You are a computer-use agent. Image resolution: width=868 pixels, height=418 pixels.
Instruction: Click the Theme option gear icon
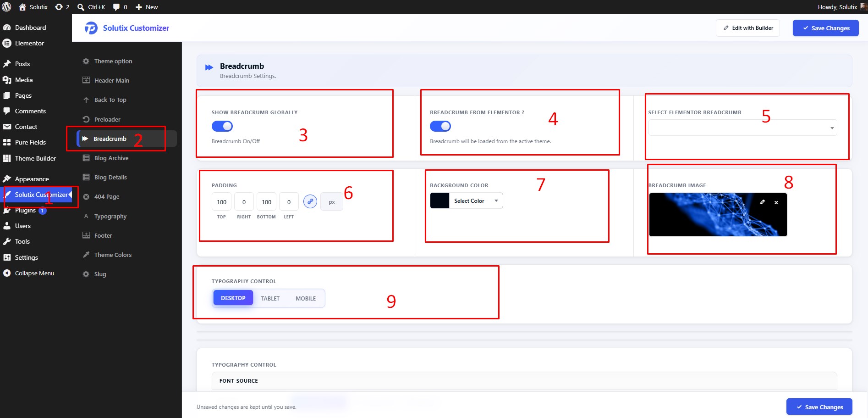86,61
